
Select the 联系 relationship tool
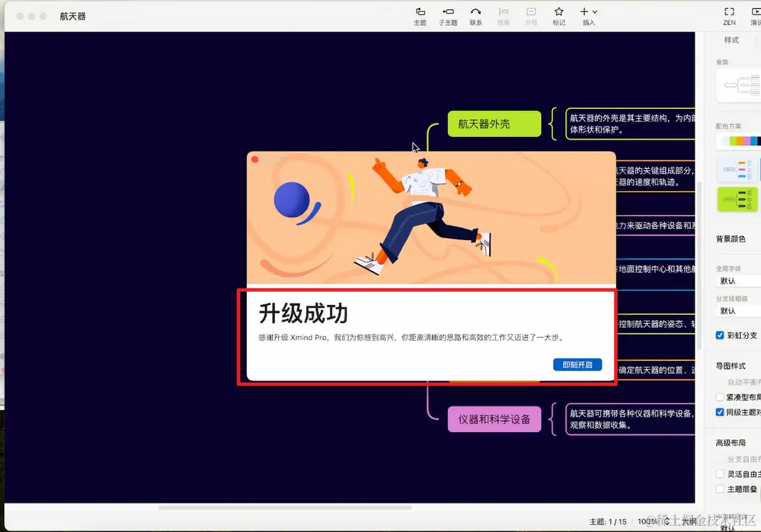coord(476,16)
